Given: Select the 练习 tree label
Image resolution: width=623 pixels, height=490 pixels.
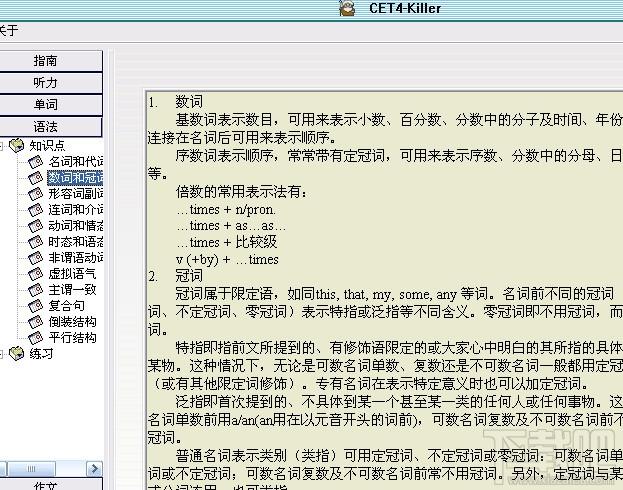Looking at the screenshot, I should pyautogui.click(x=41, y=353).
